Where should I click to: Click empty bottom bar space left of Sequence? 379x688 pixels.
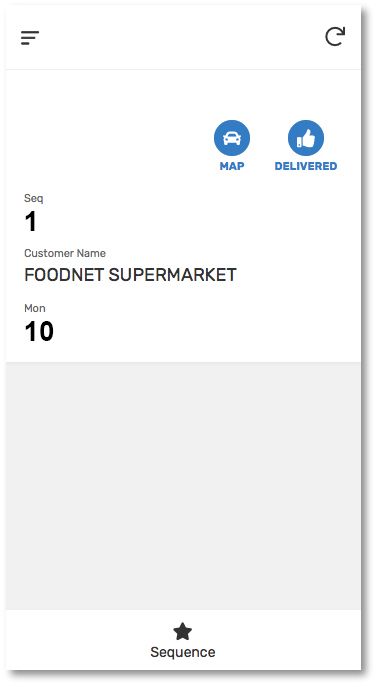77,640
